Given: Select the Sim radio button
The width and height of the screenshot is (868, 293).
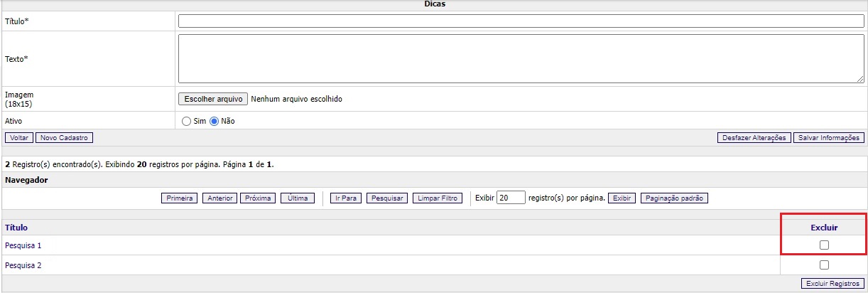Looking at the screenshot, I should pos(187,121).
